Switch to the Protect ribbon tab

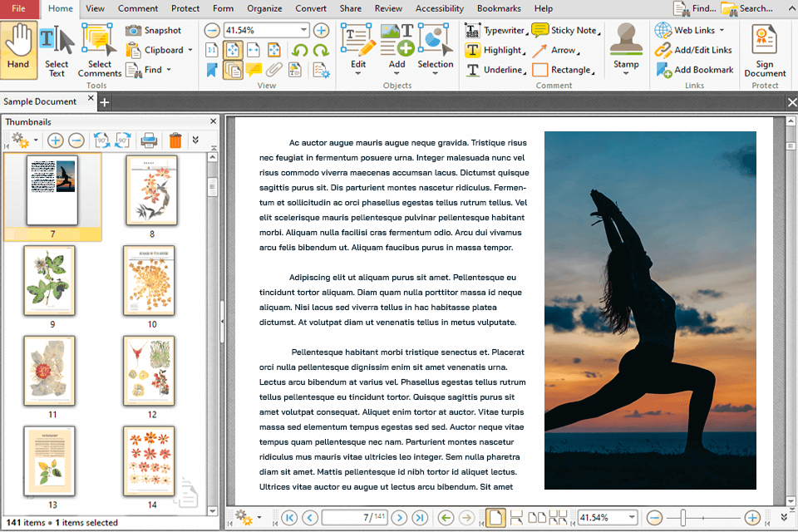pyautogui.click(x=185, y=8)
